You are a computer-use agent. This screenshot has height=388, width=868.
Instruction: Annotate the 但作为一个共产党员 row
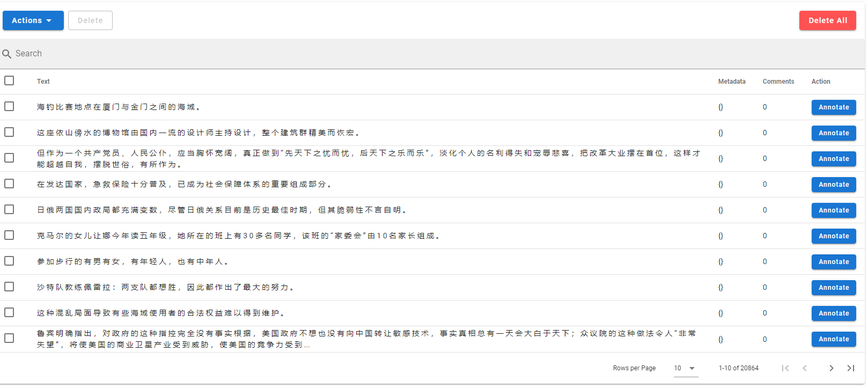[x=834, y=159]
